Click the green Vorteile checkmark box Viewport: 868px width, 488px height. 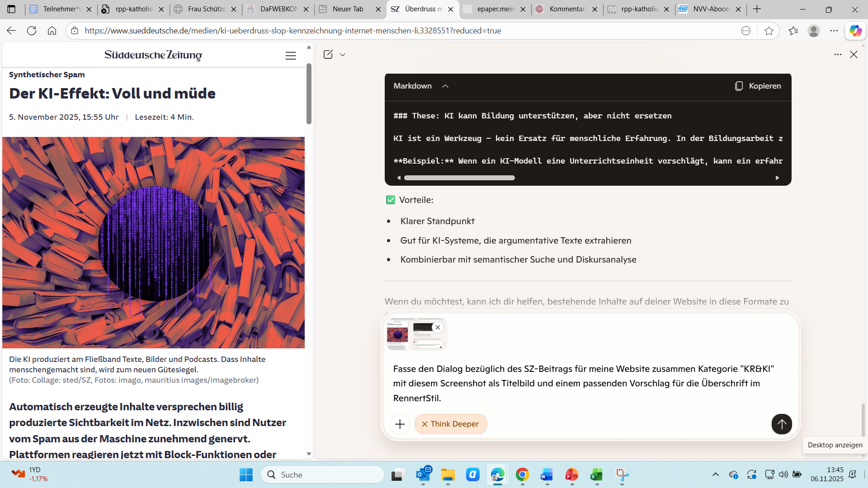click(x=391, y=200)
